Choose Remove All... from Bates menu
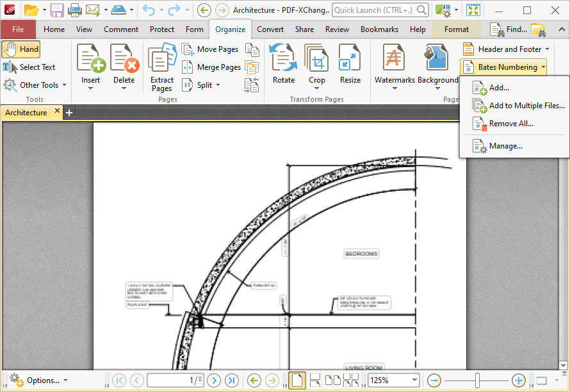570x392 pixels. click(511, 124)
